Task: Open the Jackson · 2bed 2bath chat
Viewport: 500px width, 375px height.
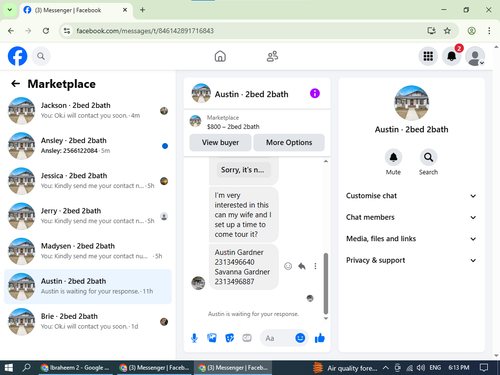Action: coord(88,111)
